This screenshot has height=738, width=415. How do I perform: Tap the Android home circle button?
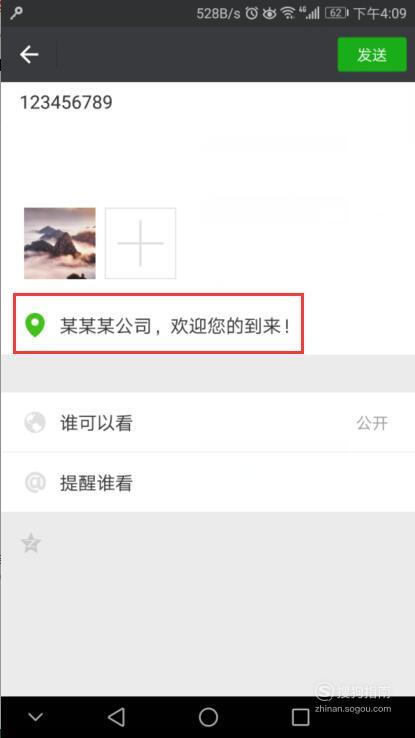pos(208,717)
